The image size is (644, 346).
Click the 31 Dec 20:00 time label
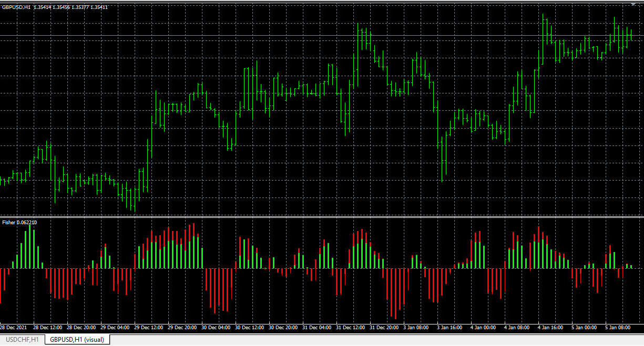[384, 328]
